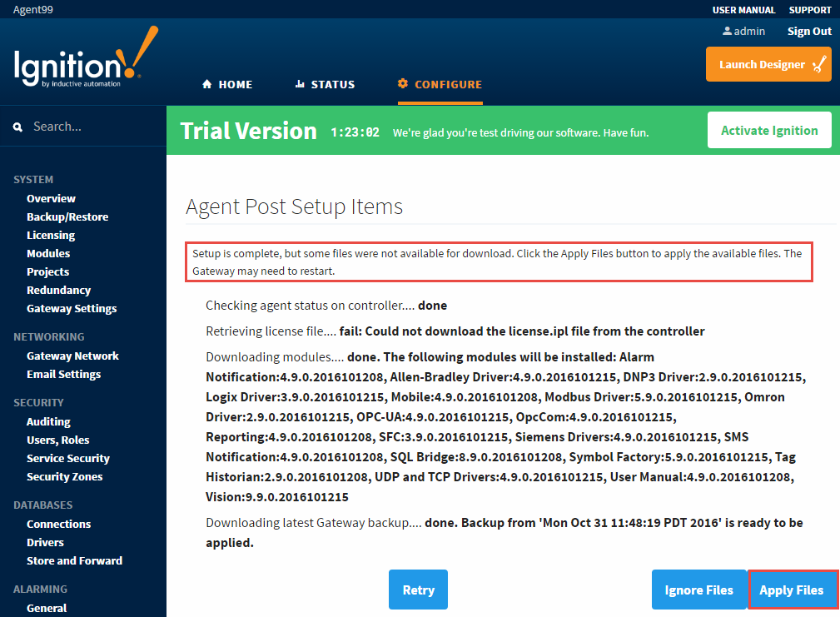Click the admin user silhouette icon
The height and width of the screenshot is (617, 840).
[x=728, y=31]
